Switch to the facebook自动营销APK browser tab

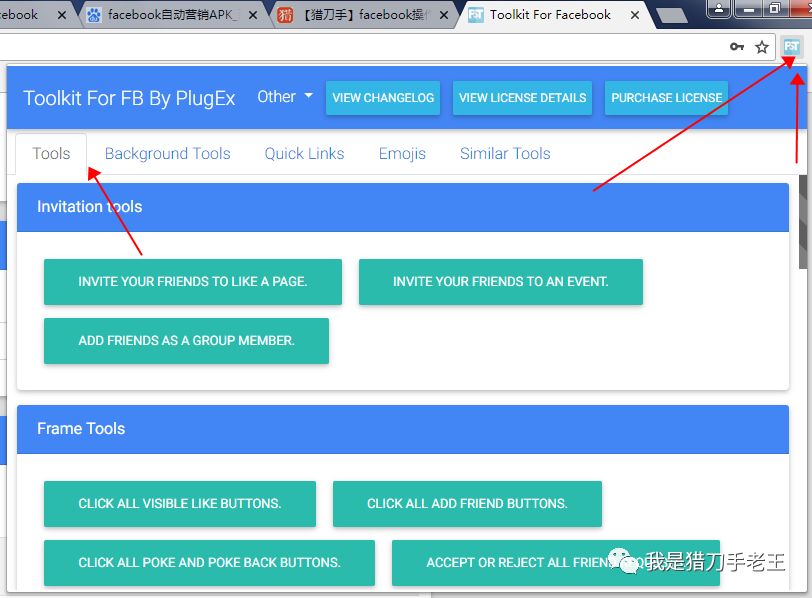[171, 15]
